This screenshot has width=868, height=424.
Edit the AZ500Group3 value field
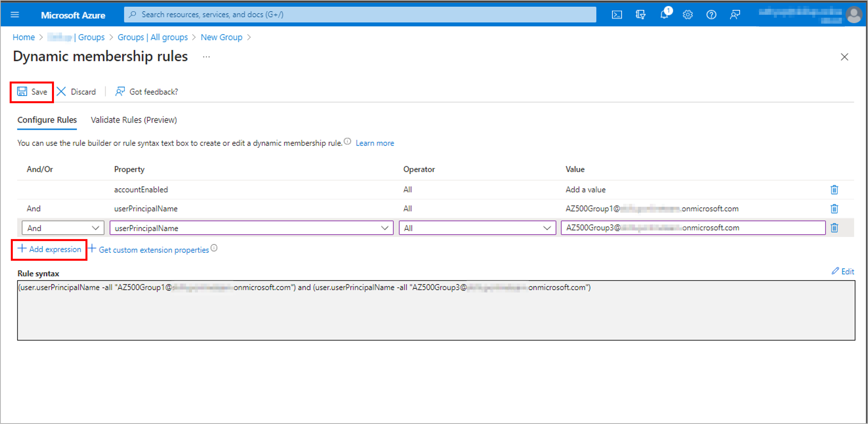click(693, 227)
